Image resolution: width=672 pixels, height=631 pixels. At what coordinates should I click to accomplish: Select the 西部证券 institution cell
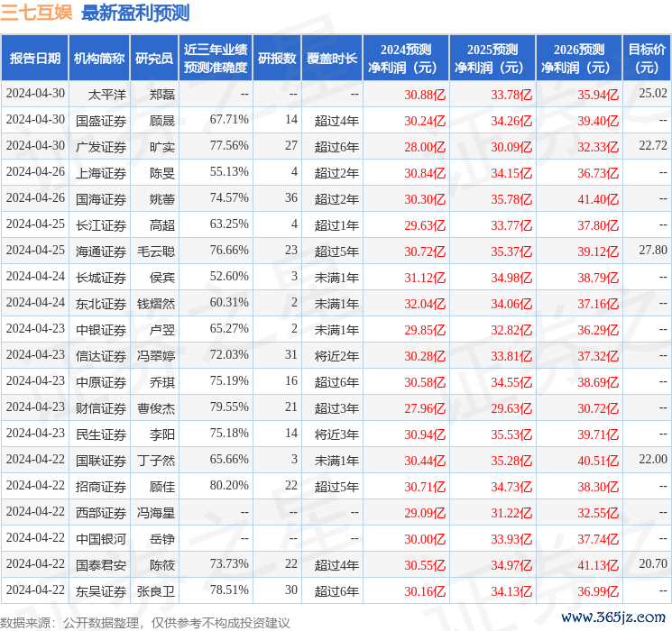pyautogui.click(x=101, y=513)
